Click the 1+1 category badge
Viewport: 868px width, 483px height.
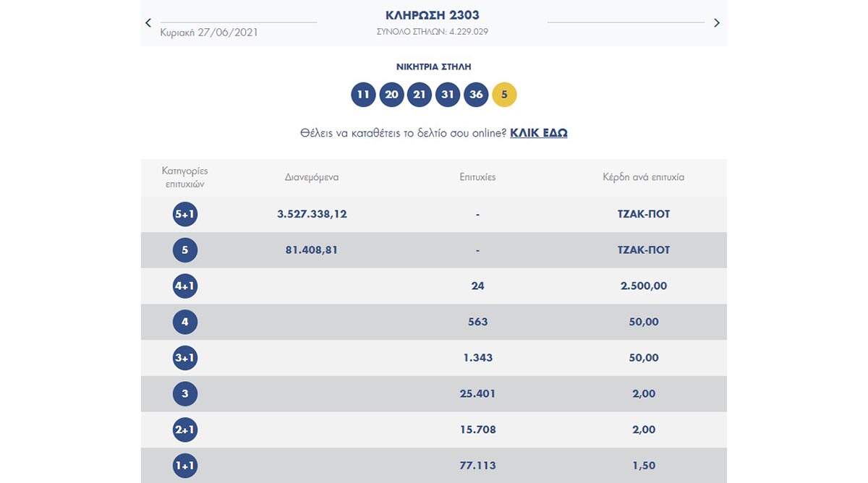click(185, 466)
